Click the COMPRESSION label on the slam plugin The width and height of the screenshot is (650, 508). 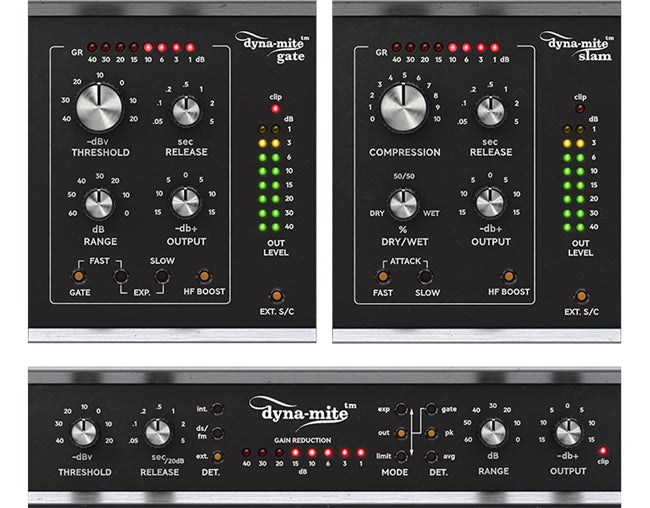coord(405,153)
